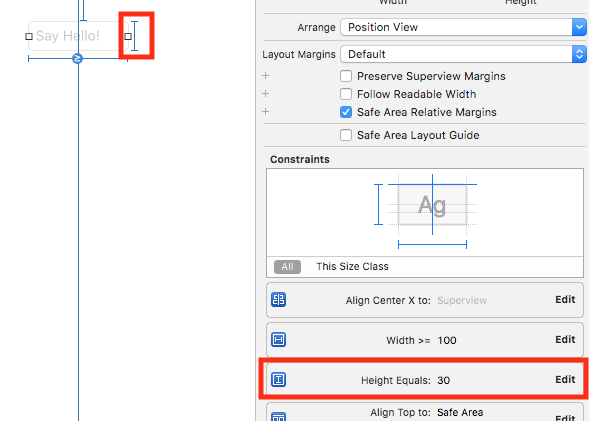
Task: Enable Preserve Superview Margins
Action: click(x=346, y=76)
